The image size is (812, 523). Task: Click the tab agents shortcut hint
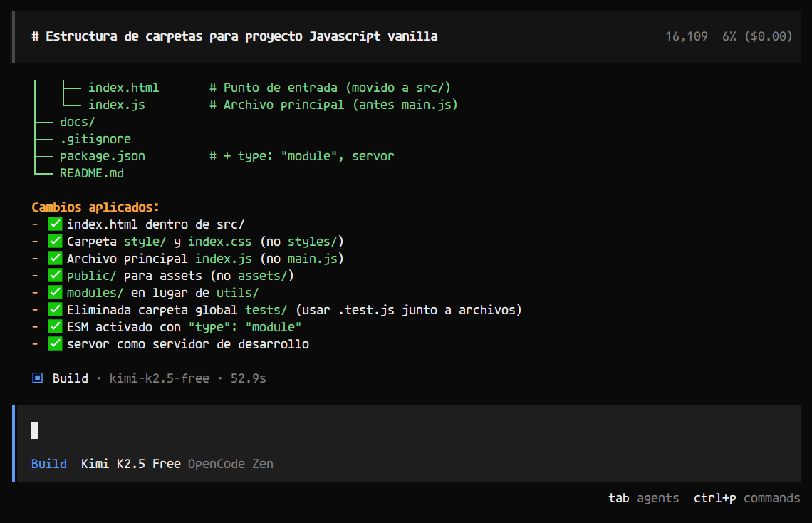(643, 498)
